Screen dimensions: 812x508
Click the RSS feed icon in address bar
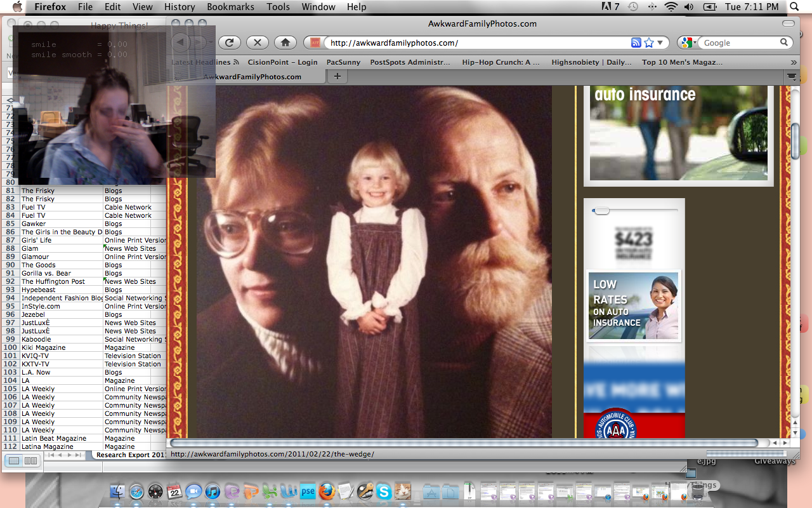(636, 43)
